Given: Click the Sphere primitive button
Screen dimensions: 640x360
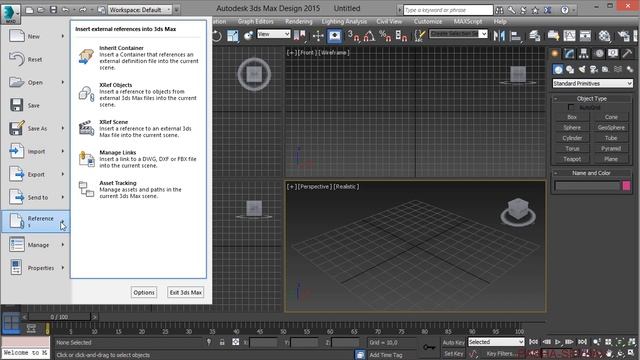Looking at the screenshot, I should pos(572,127).
